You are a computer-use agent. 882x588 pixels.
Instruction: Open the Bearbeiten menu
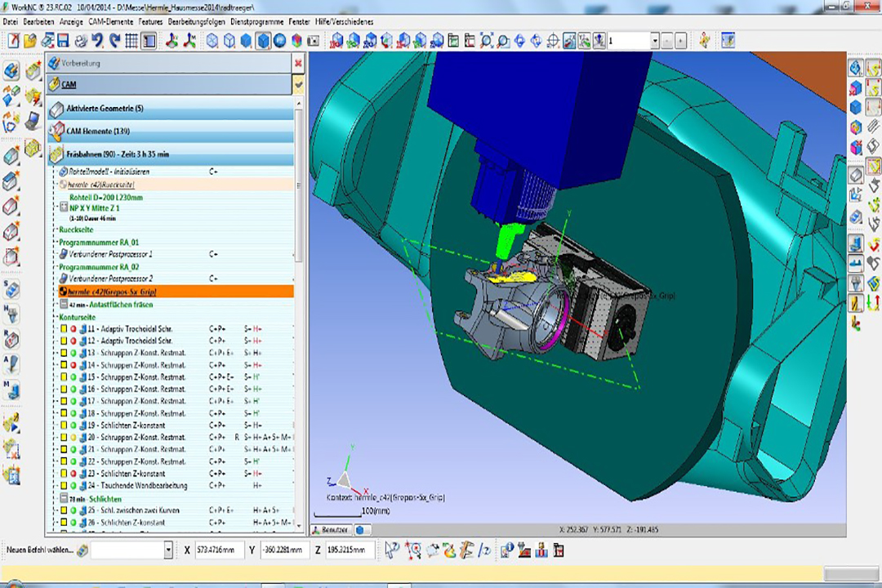click(x=38, y=22)
